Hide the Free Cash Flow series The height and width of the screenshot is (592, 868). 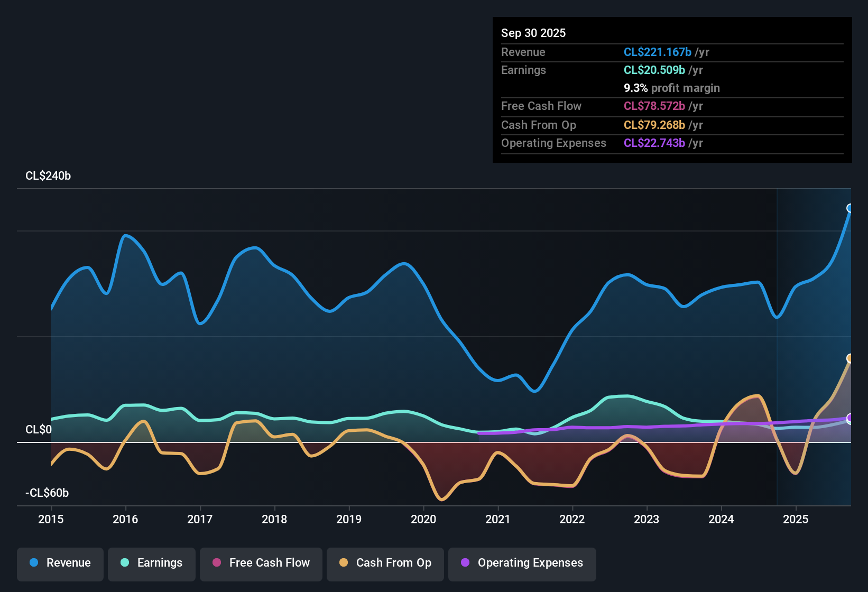click(x=261, y=563)
